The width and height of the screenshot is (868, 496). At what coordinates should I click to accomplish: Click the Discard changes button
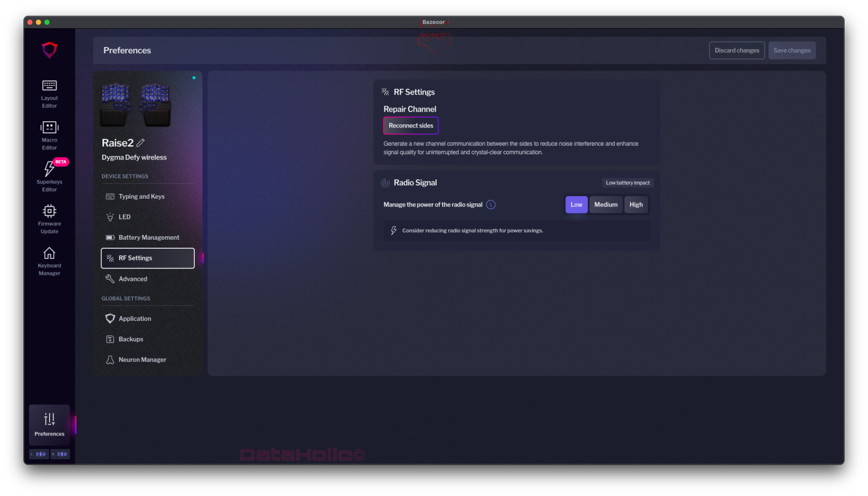click(737, 50)
